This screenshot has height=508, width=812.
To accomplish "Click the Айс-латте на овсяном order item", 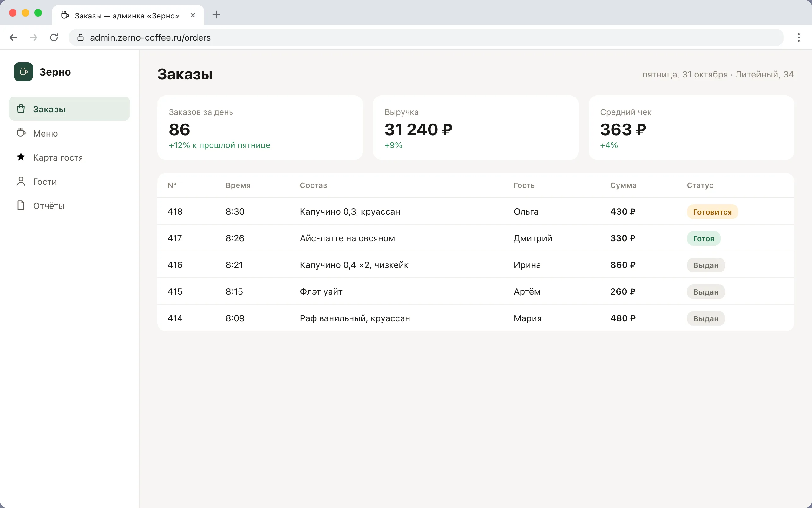I will 347,238.
